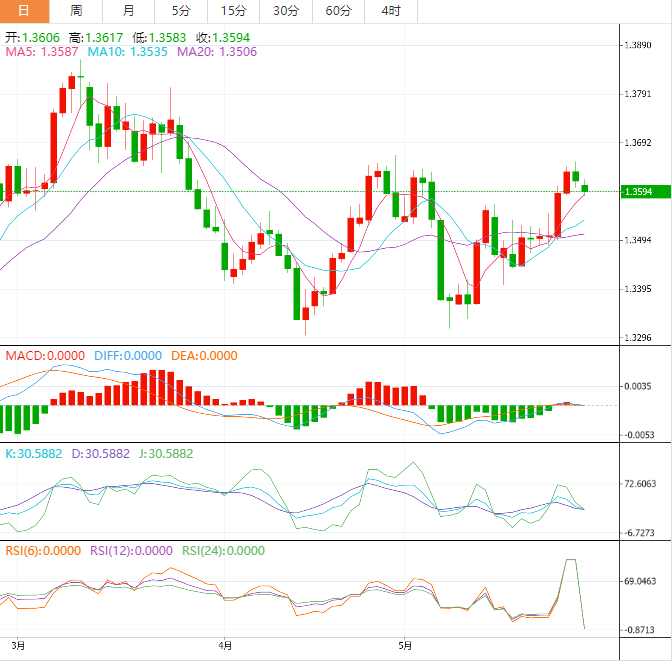
Task: Open the 5分 timeframe tab
Action: click(180, 11)
